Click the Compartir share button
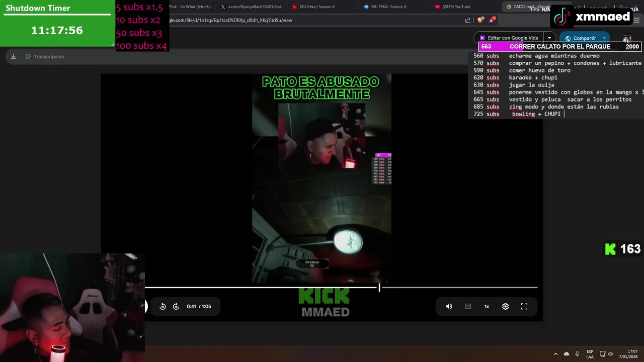 tap(580, 38)
